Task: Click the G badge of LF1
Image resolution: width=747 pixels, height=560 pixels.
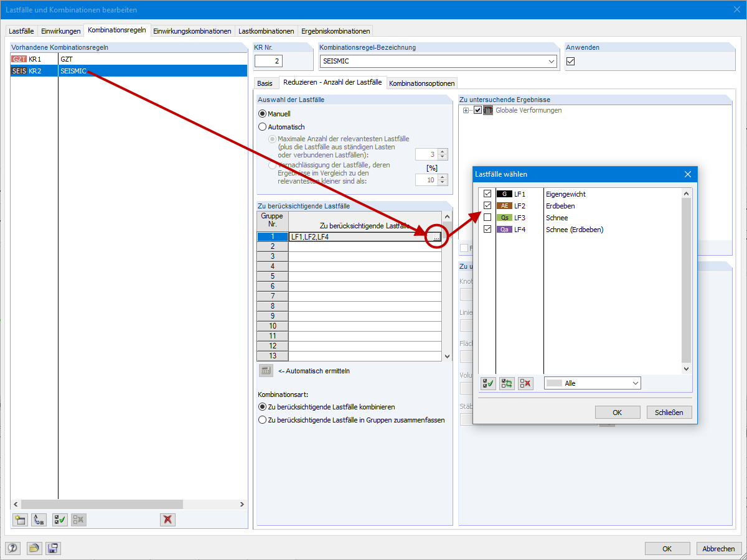Action: point(504,194)
